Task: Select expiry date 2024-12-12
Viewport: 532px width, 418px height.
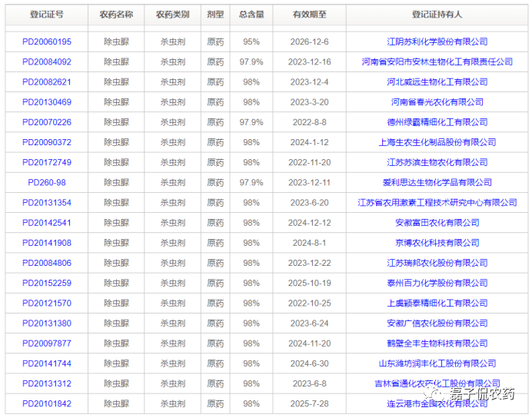Action: click(309, 223)
